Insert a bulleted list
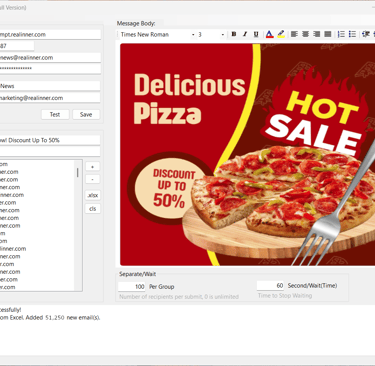This screenshot has height=366, width=375. [352, 34]
